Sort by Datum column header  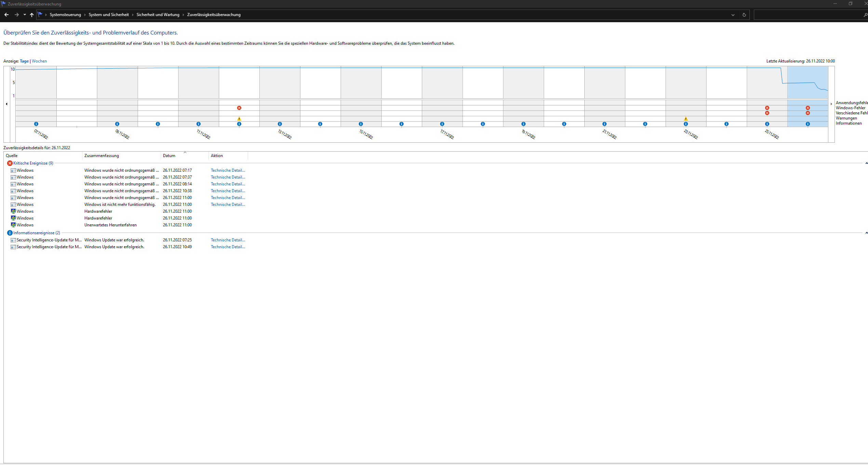pyautogui.click(x=169, y=156)
